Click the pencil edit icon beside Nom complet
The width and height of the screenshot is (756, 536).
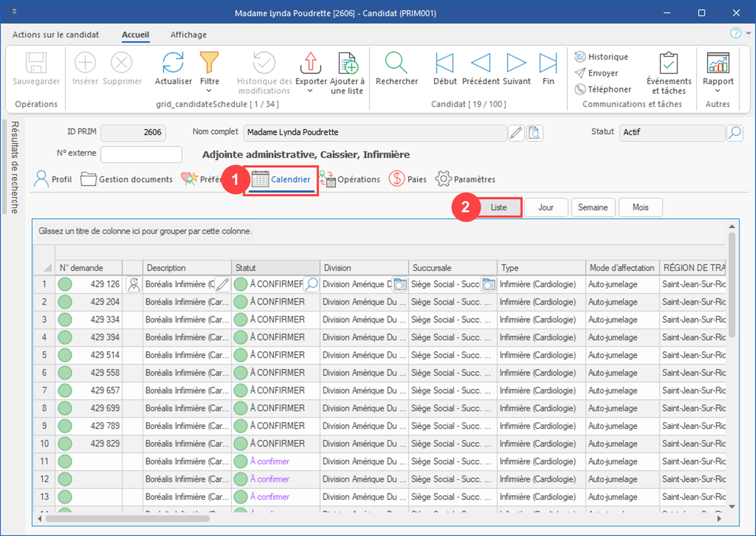click(x=516, y=133)
